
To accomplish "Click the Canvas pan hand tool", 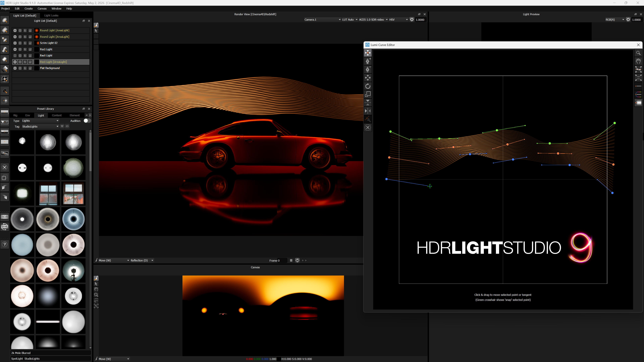I will coord(96,289).
